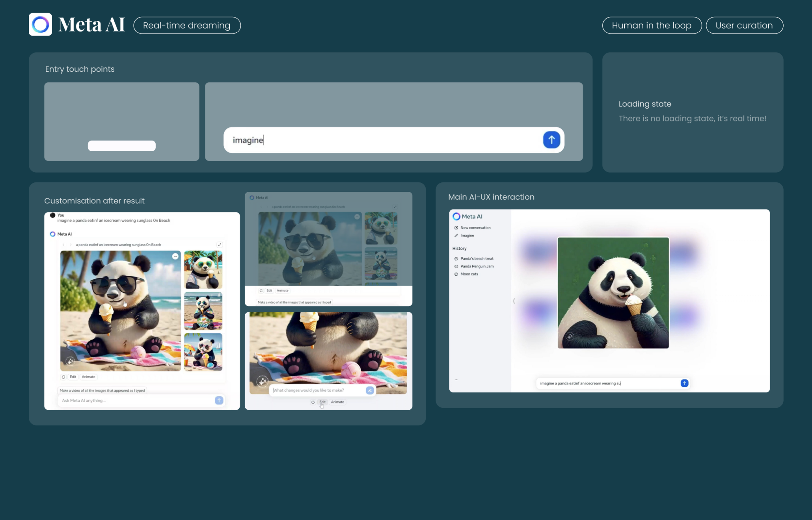Click the expand fullscreen icon in left chat
The height and width of the screenshot is (520, 812).
click(220, 245)
